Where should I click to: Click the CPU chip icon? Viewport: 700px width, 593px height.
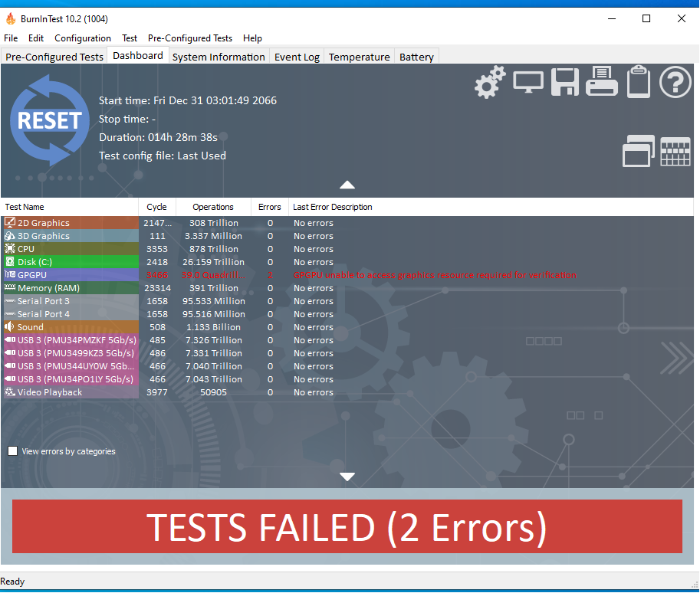point(10,248)
